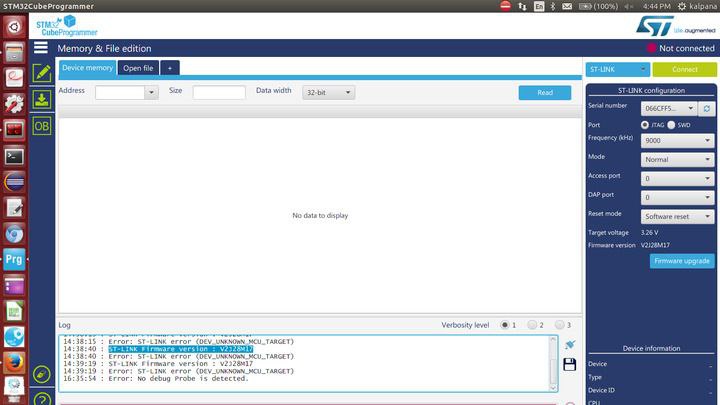
Task: Open the ST-LINK interface dropdown
Action: (x=618, y=69)
